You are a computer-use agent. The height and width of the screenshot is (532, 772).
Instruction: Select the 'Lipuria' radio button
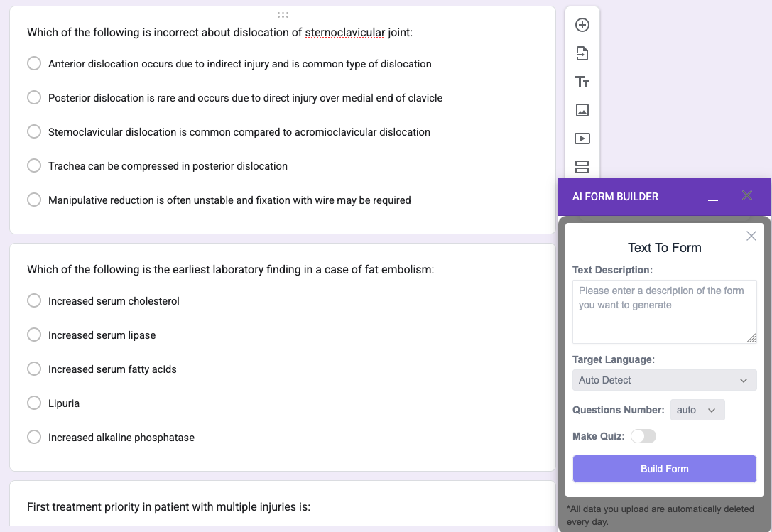click(x=34, y=403)
